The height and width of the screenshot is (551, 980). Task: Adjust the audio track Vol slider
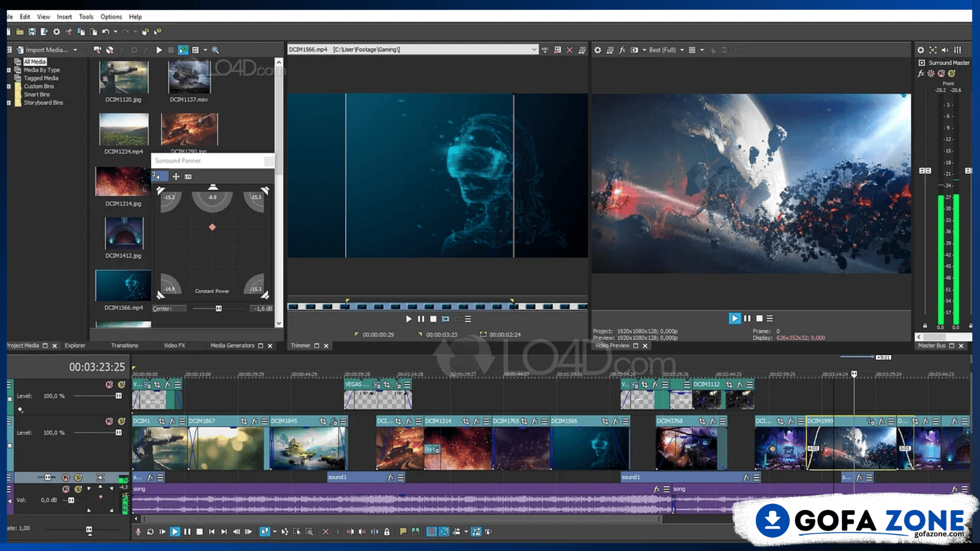(71, 500)
